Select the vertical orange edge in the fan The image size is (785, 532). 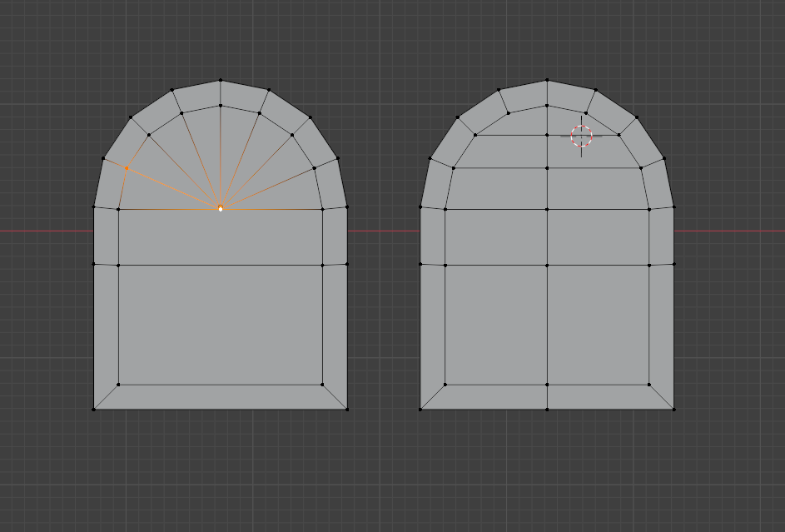[221, 158]
